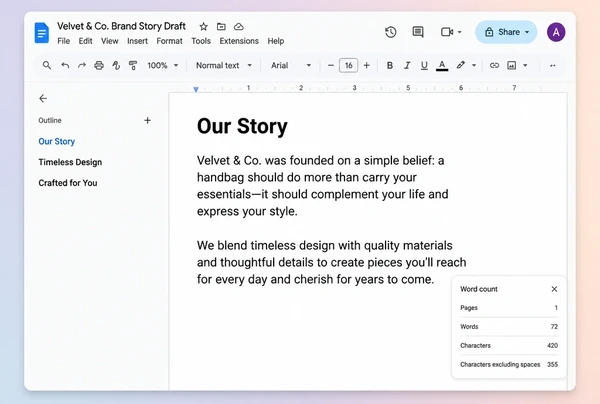The width and height of the screenshot is (600, 404).
Task: Open the Normal text style dropdown
Action: (x=224, y=65)
